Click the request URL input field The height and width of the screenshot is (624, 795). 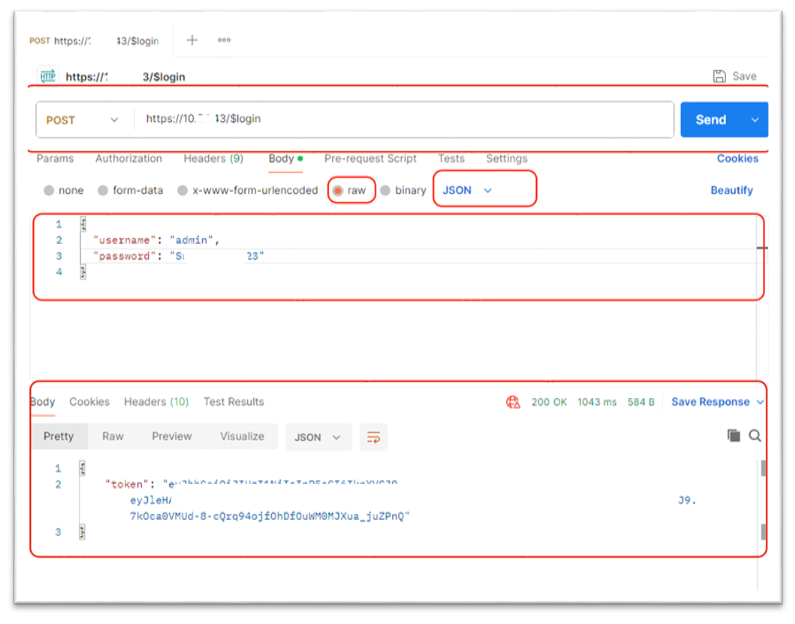[400, 119]
